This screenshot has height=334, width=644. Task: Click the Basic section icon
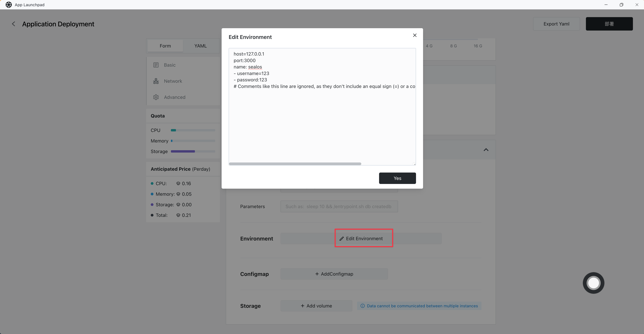click(156, 65)
